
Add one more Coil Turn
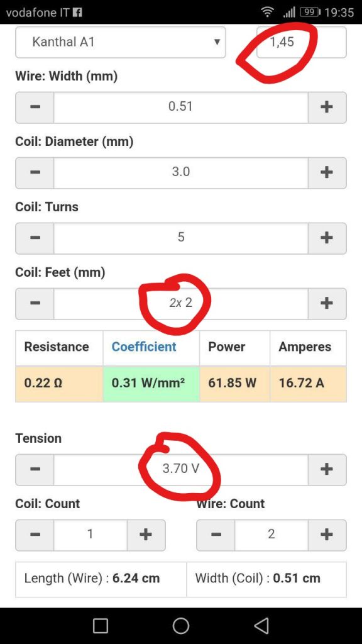(x=327, y=238)
